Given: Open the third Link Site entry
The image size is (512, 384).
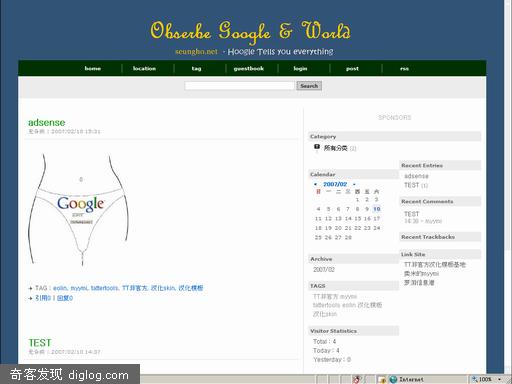Looking at the screenshot, I should (x=419, y=283).
